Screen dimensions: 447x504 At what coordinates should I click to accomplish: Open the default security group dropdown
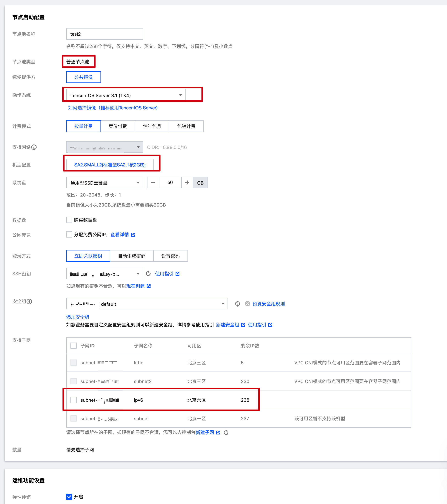tap(147, 304)
